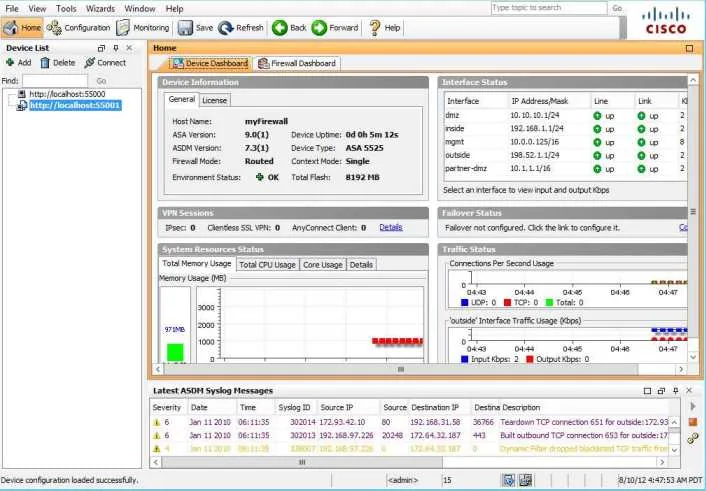Save the device configuration via toolbar

(195, 28)
